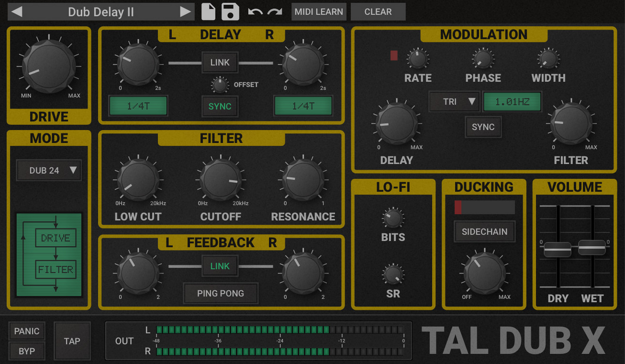625x364 pixels.
Task: Click the red modulation rate LED indicator
Action: coord(394,55)
